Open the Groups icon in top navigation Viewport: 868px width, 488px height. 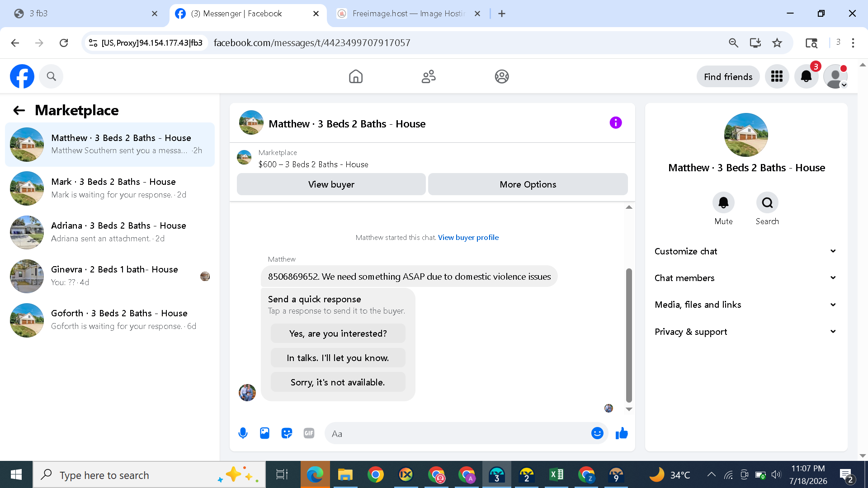pyautogui.click(x=502, y=76)
